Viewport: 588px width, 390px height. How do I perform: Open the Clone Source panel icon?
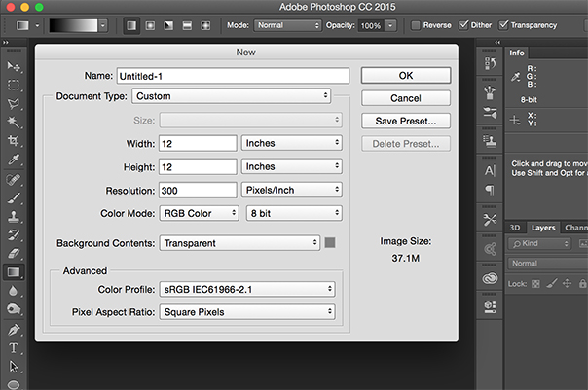(490, 141)
